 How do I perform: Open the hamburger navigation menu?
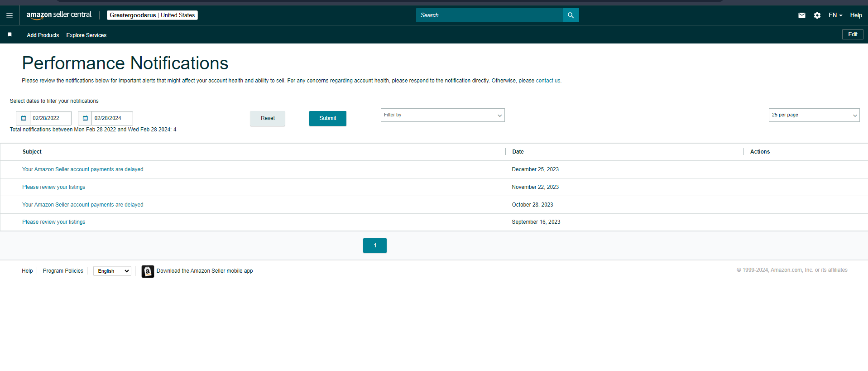click(10, 15)
